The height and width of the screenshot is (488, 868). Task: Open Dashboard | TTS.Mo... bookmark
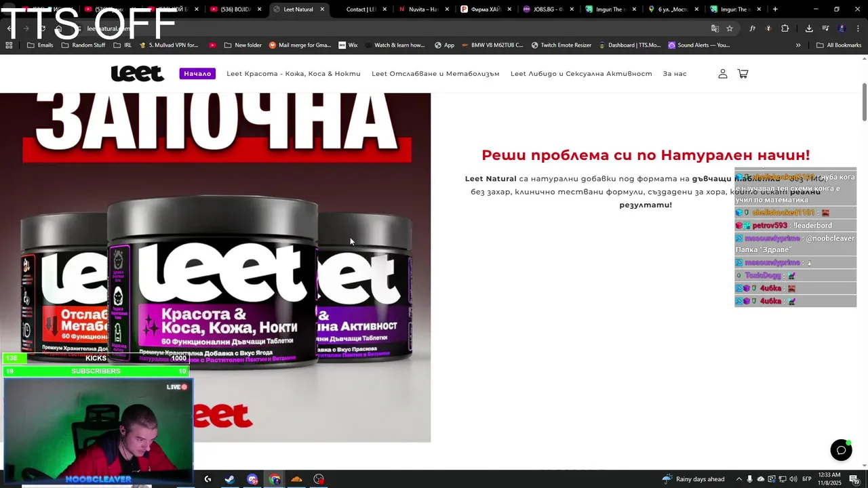(x=631, y=45)
